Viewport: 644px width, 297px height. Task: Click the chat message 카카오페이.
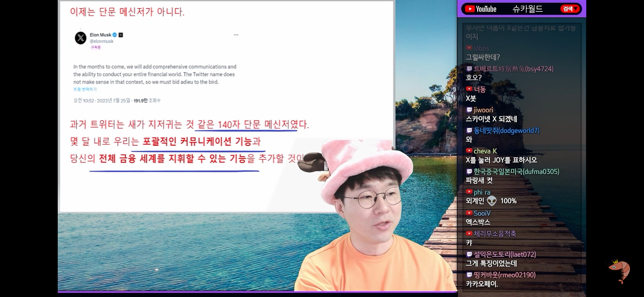click(x=482, y=284)
